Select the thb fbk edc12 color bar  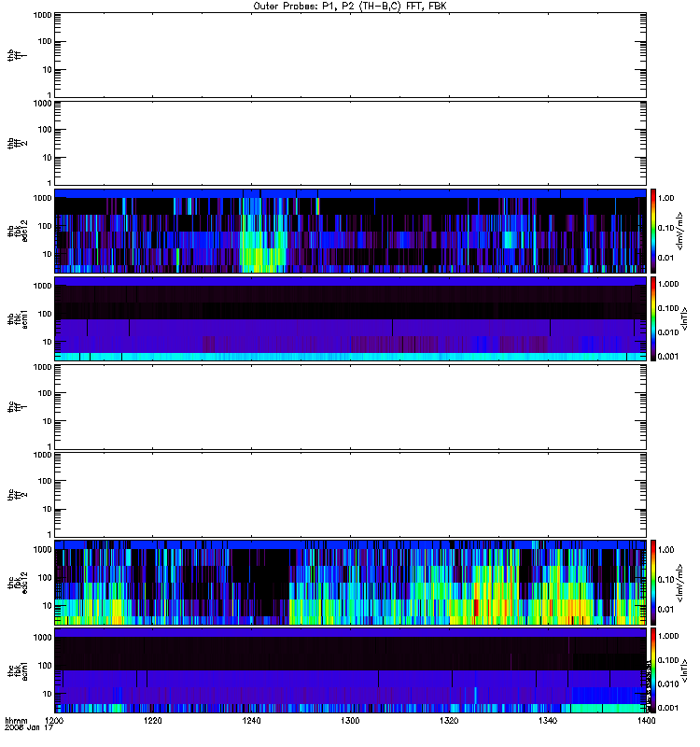[x=653, y=231]
